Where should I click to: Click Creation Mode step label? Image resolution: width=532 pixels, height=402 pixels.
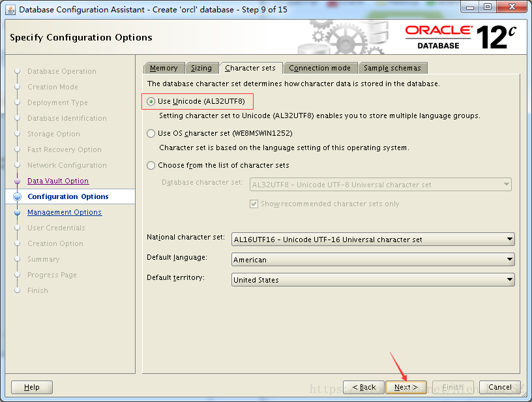coord(53,87)
